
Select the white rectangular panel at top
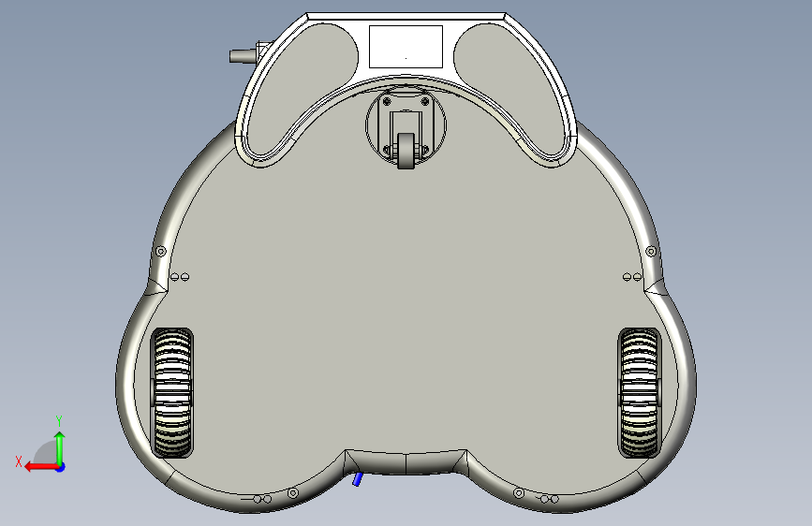click(406, 47)
